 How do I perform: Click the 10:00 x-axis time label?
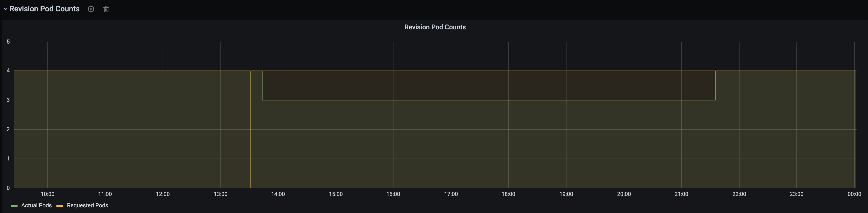coord(47,194)
